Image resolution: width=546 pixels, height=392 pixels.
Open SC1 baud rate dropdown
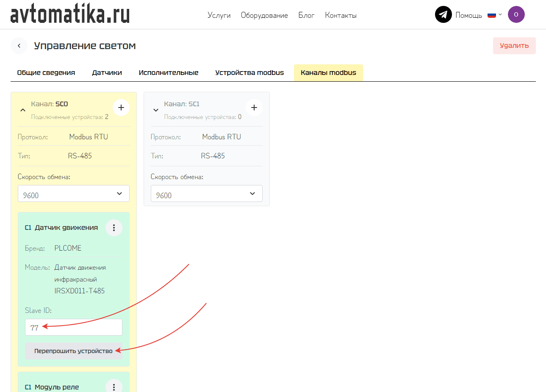(x=207, y=194)
